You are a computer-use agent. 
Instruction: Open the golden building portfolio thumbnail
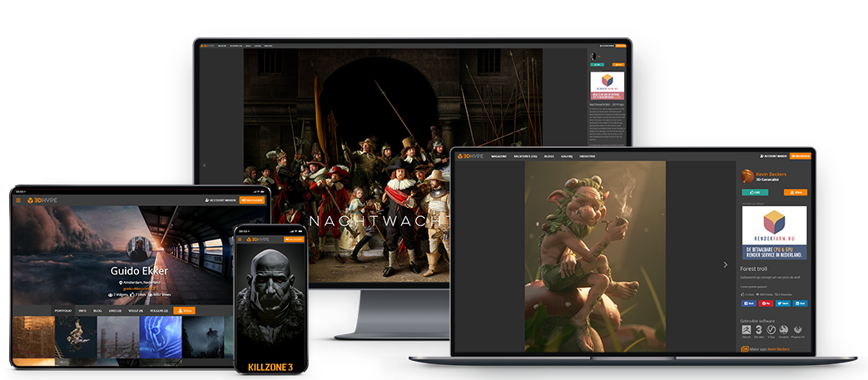(x=33, y=338)
